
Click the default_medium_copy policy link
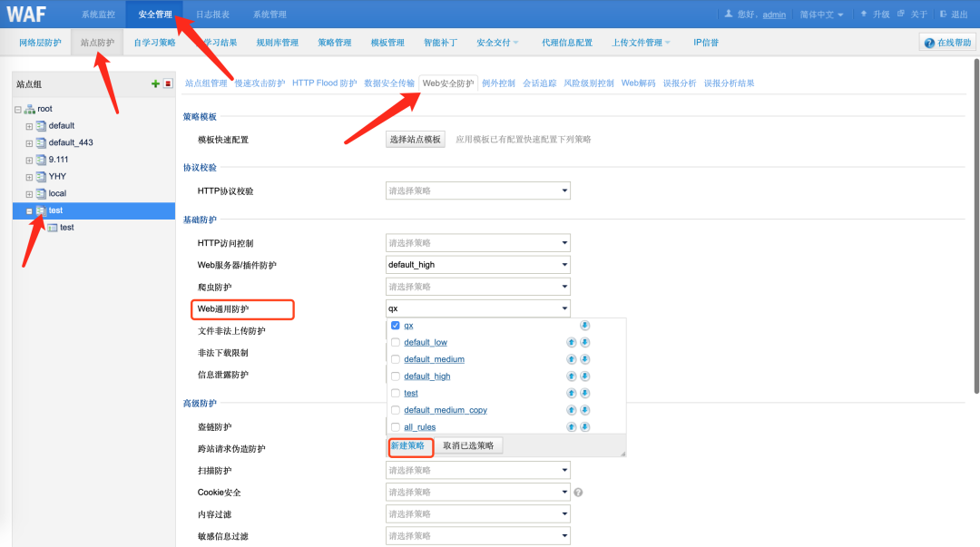[x=444, y=410]
